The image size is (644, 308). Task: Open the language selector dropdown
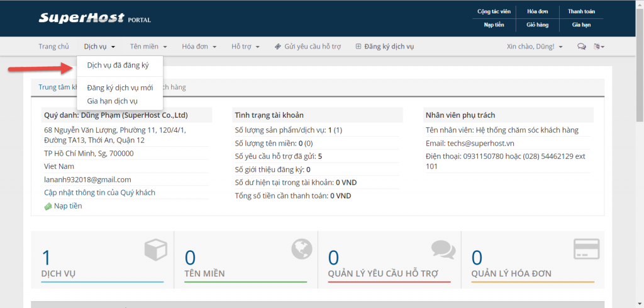[x=600, y=47]
